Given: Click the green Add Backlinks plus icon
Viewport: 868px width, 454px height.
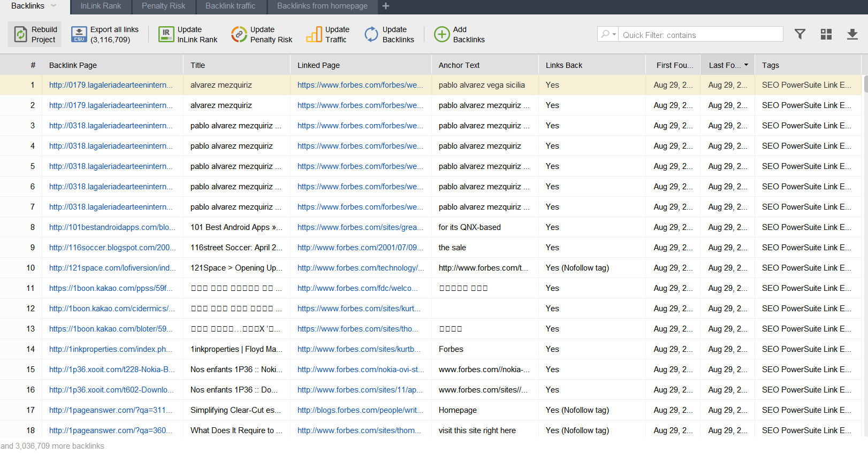Looking at the screenshot, I should click(x=441, y=35).
